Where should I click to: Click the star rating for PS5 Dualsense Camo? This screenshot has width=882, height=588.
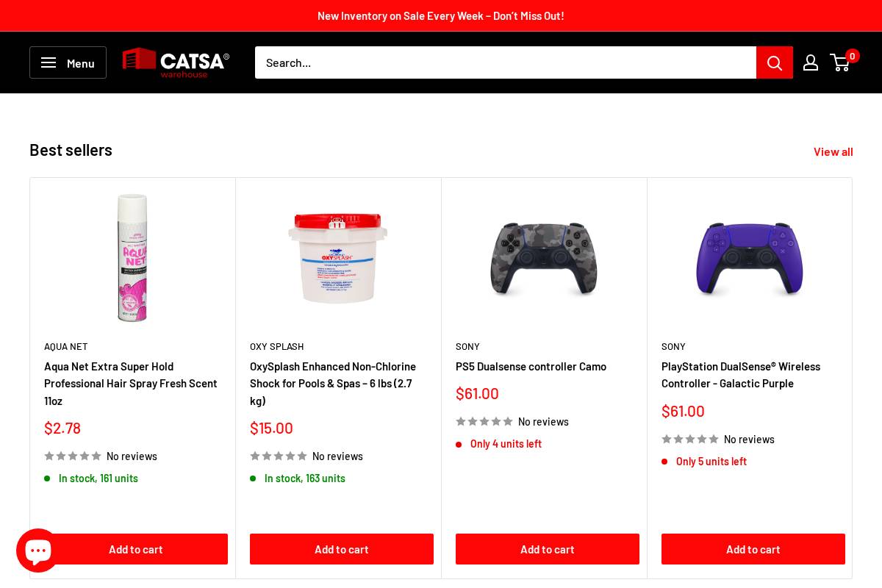[484, 421]
